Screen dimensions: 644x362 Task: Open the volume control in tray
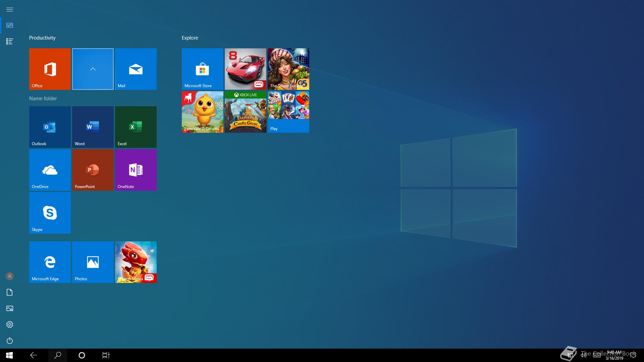584,355
